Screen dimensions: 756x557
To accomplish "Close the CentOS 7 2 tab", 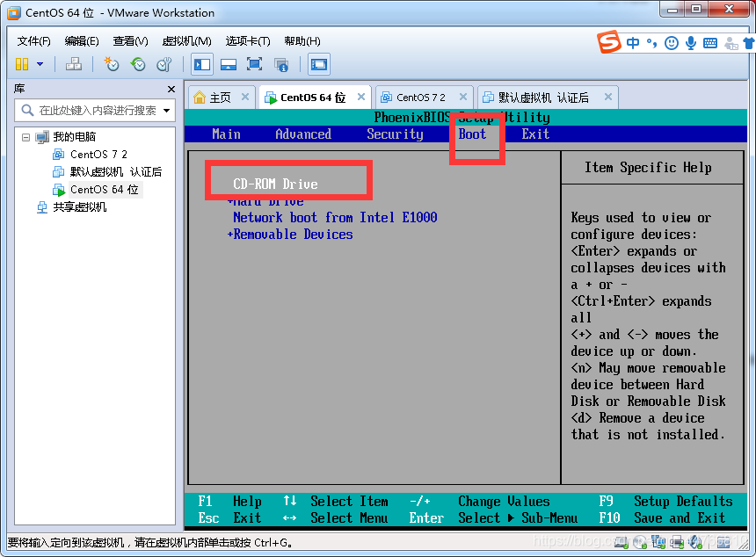I will [463, 97].
